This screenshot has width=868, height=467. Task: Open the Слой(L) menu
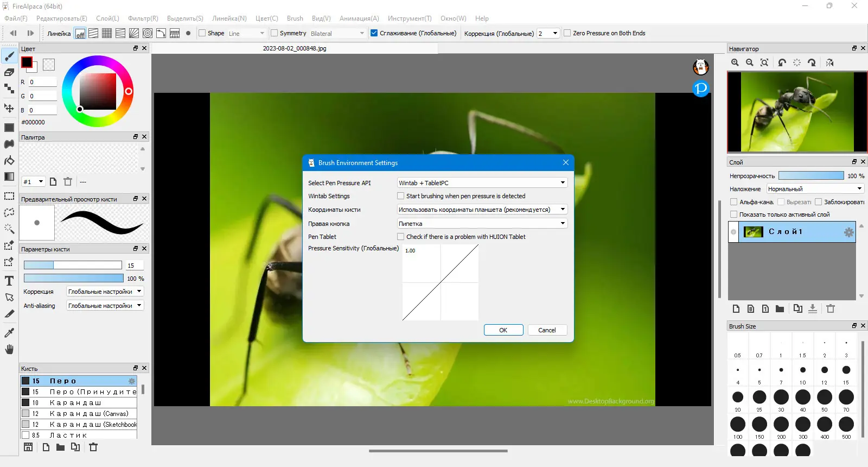[107, 18]
